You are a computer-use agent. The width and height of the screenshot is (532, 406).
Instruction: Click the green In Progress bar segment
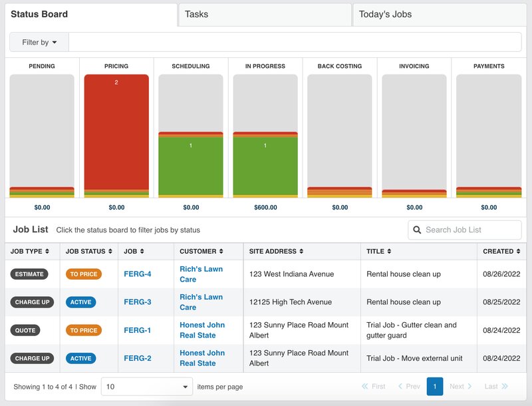[265, 166]
